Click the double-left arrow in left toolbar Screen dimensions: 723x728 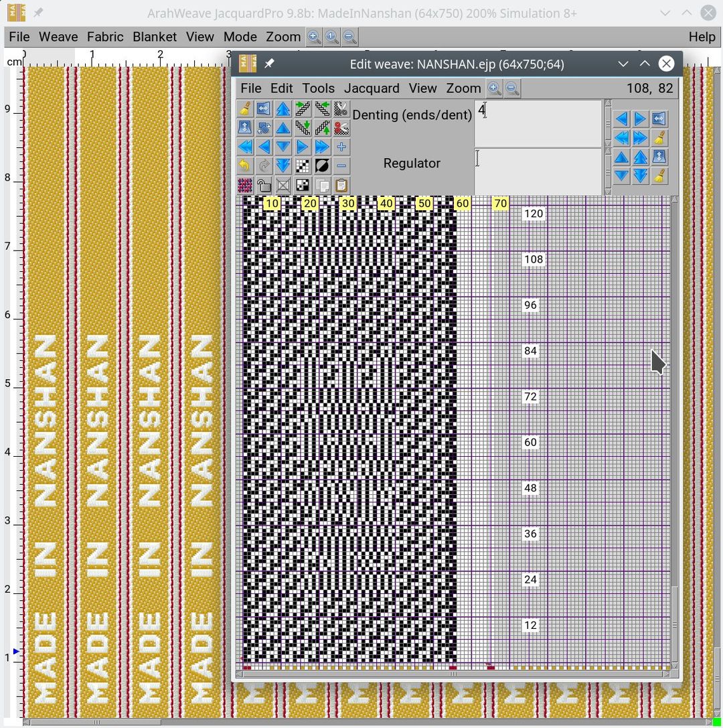[x=245, y=147]
